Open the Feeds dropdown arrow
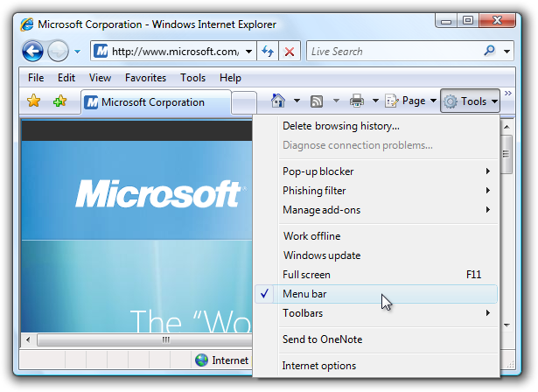 336,101
